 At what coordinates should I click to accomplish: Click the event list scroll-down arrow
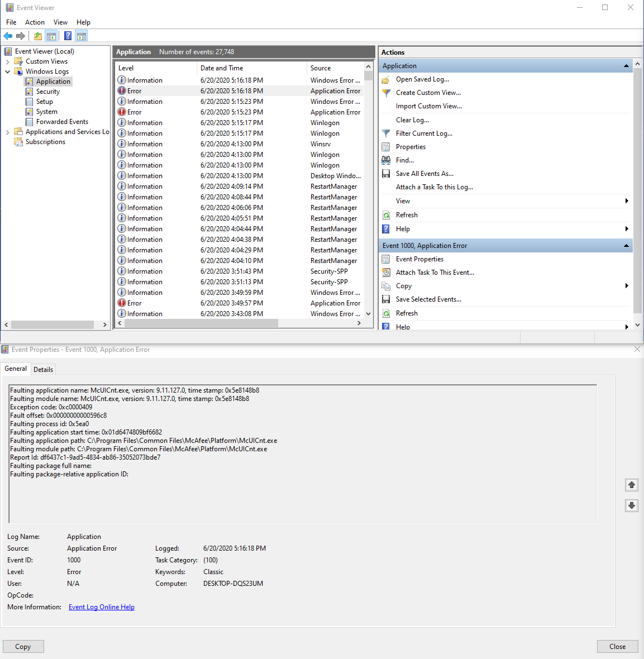(x=369, y=314)
